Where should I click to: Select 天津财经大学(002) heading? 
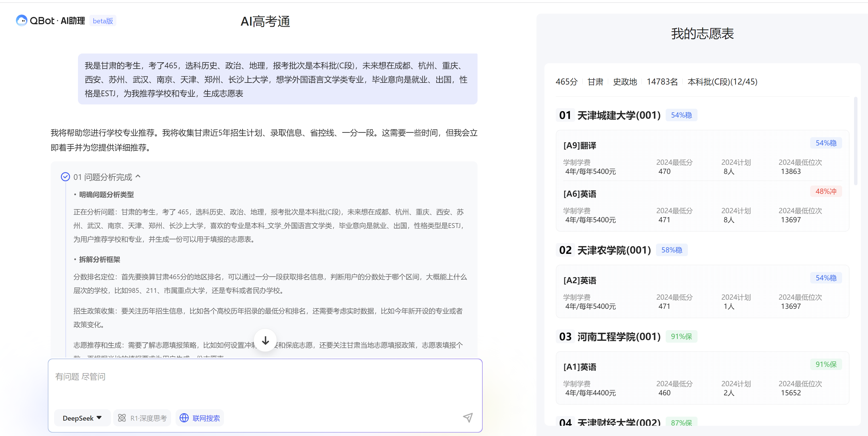click(619, 422)
